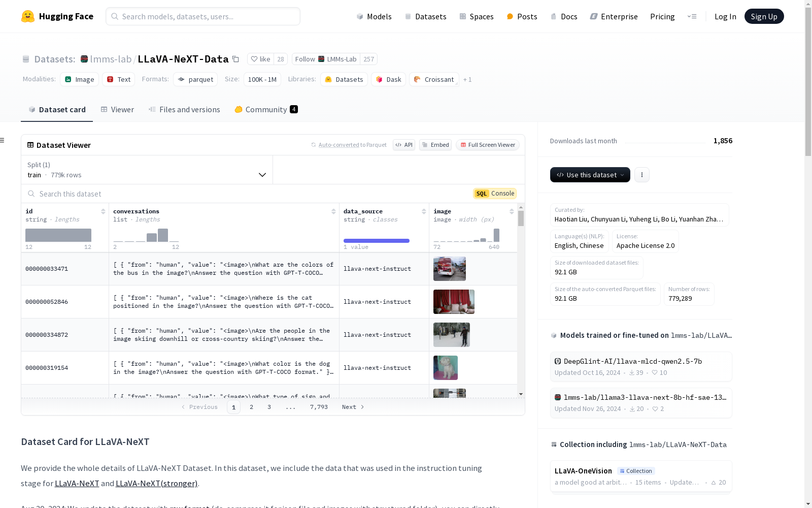Expand the Split train dropdown
The image size is (812, 508).
coord(147,170)
